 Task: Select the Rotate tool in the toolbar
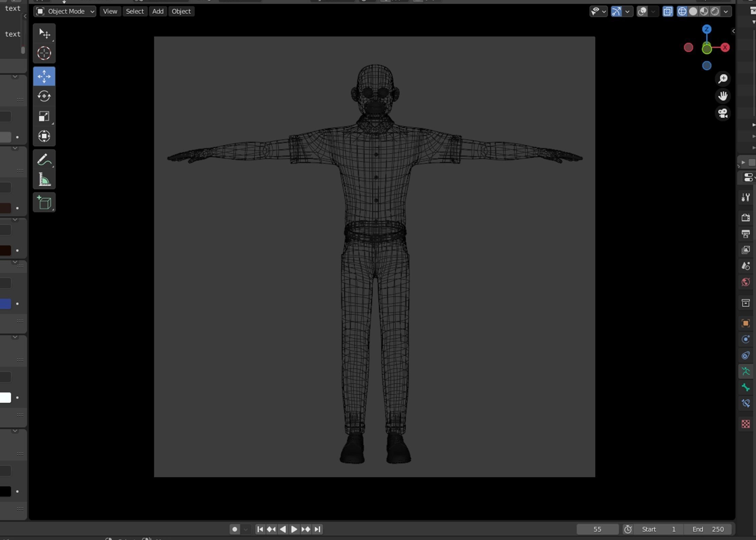coord(44,96)
